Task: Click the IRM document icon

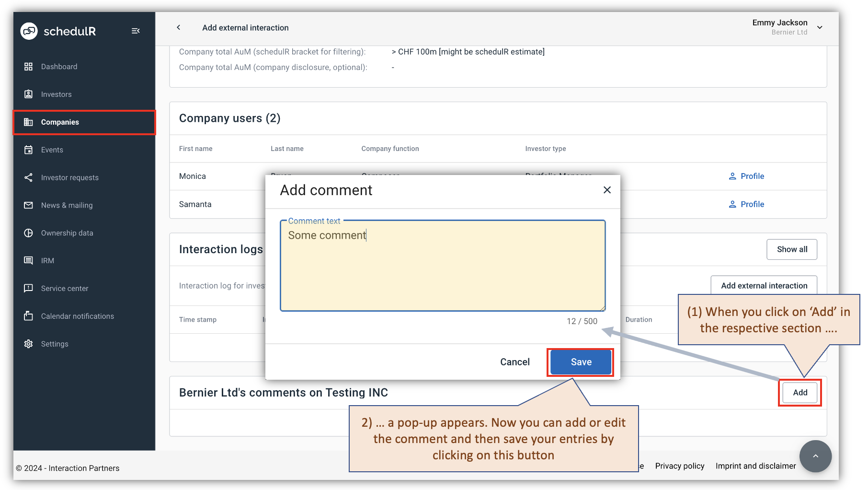Action: click(29, 260)
